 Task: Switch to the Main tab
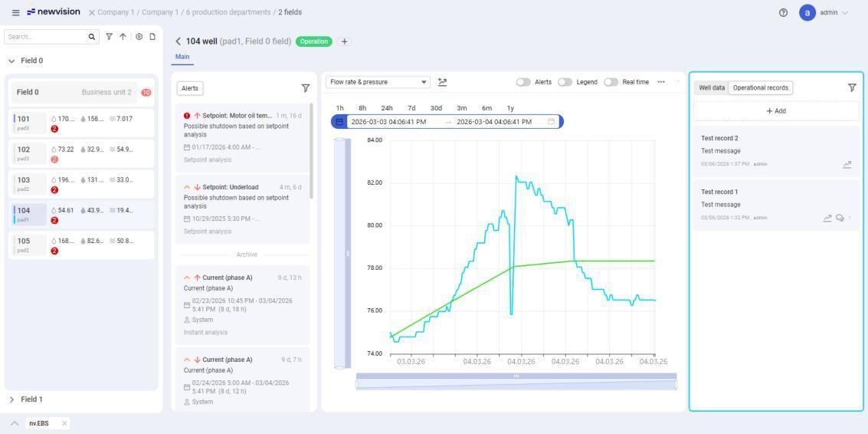pos(182,57)
